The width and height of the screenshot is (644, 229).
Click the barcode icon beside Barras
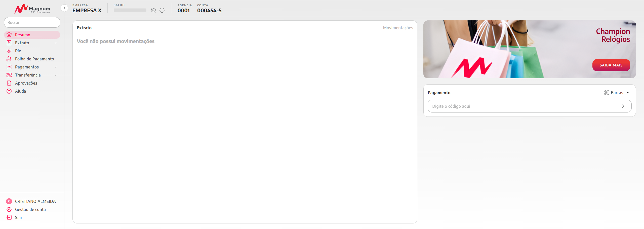(607, 93)
